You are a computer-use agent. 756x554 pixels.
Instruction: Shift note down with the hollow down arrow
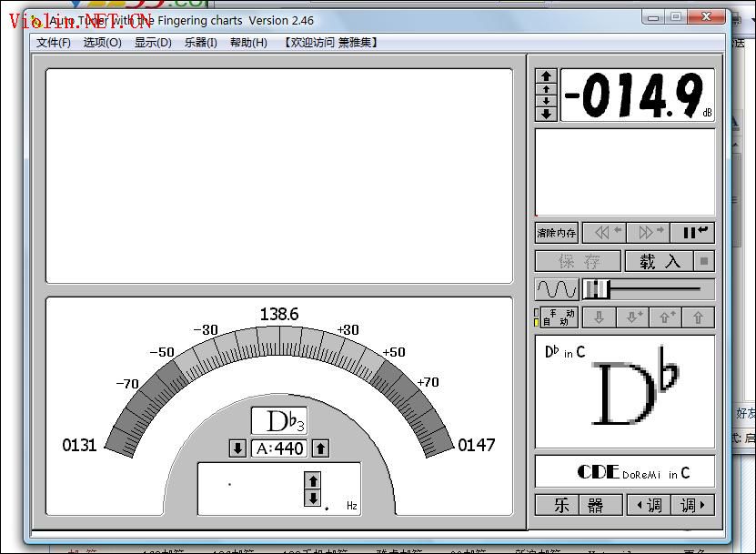tap(599, 317)
